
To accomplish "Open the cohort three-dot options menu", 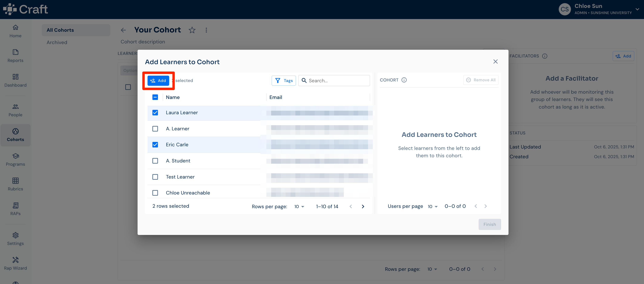I will click(x=206, y=30).
